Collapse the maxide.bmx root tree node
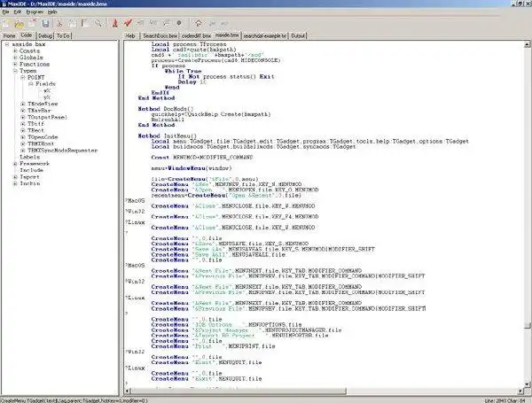 click(7, 44)
